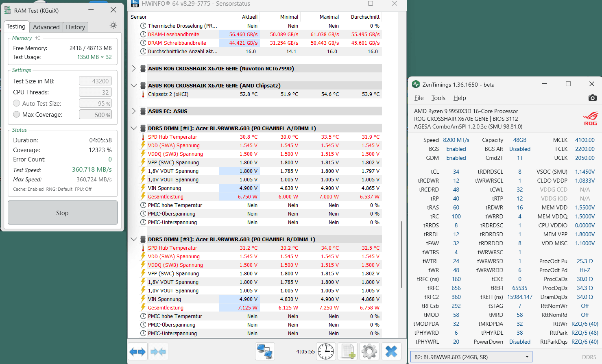This screenshot has height=364, width=602.
Task: Open the B2: BL.9BWWR.603 DIMM selector dropdown
Action: click(x=471, y=357)
